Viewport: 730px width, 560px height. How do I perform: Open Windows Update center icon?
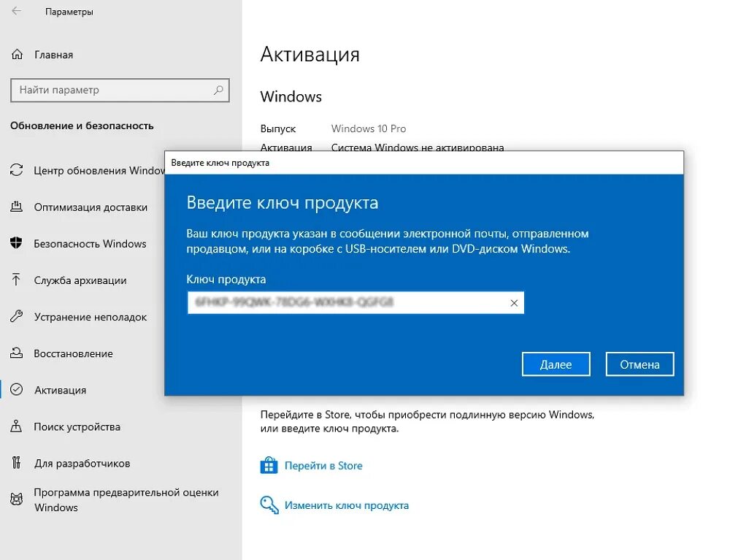17,170
